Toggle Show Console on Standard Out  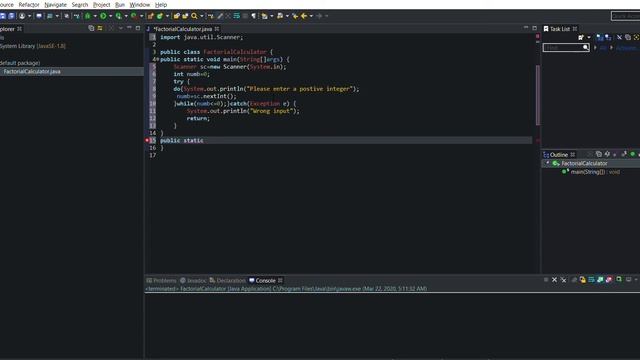(600, 280)
